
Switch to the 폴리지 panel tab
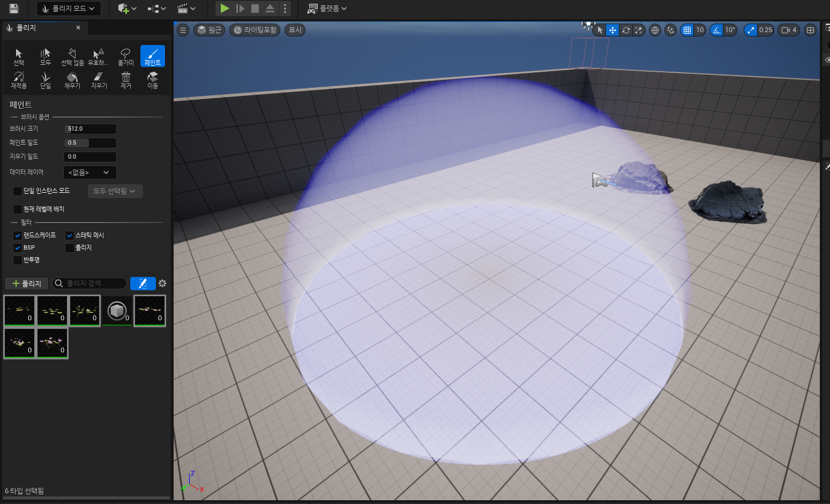[x=44, y=28]
